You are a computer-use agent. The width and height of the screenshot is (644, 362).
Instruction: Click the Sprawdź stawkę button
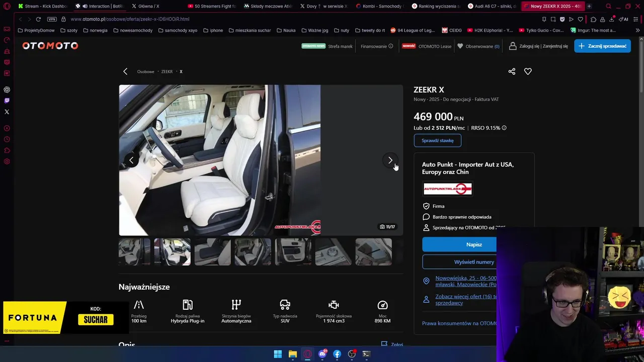[x=437, y=141]
